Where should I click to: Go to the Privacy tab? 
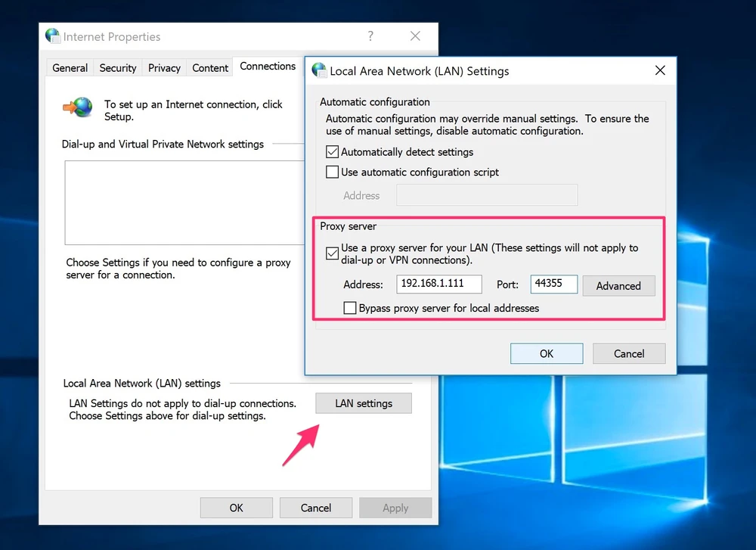pos(164,68)
